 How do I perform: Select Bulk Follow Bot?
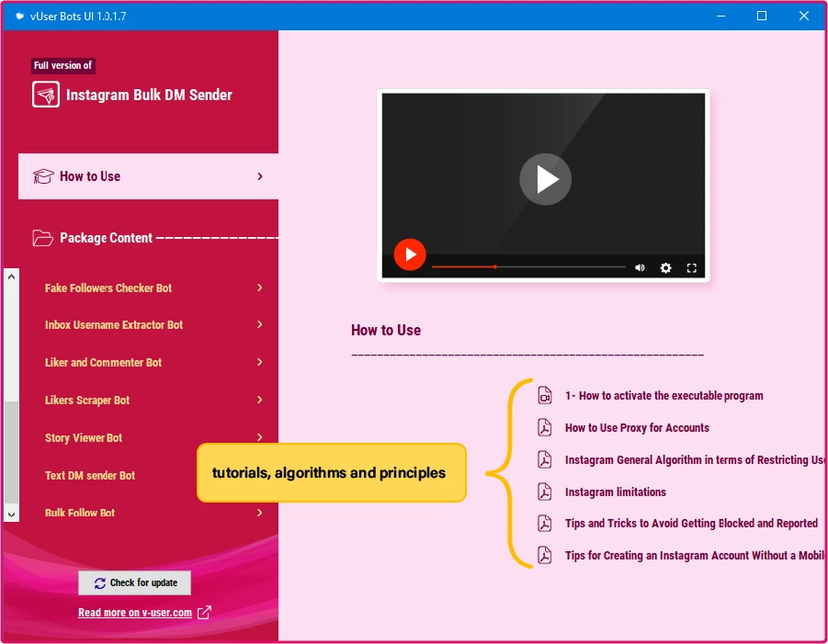[80, 513]
